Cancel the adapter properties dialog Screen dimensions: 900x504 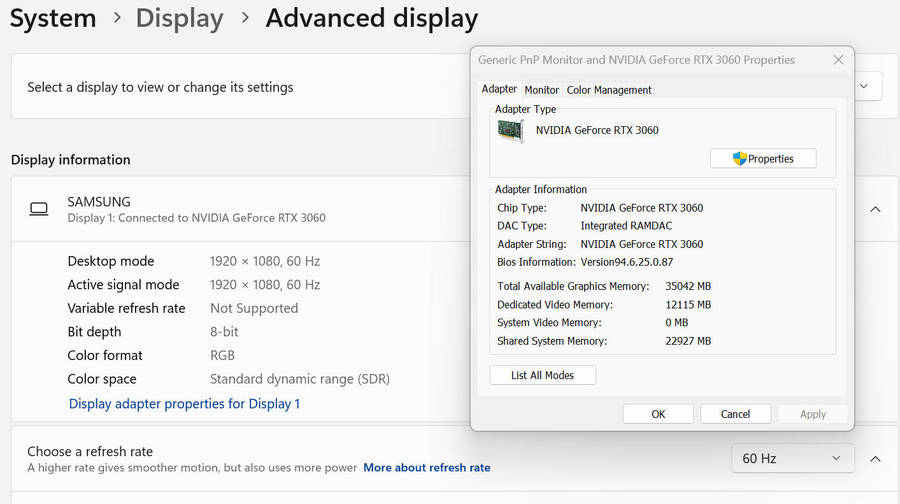735,414
